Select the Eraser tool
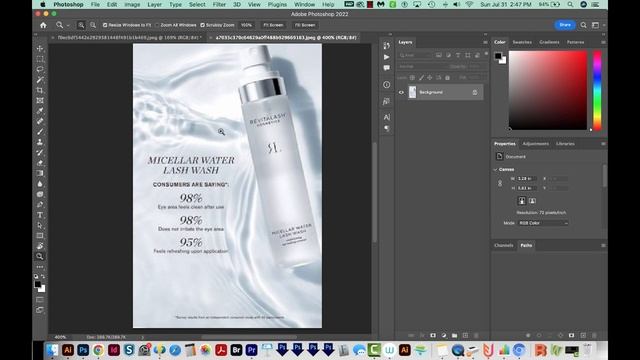This screenshot has height=360, width=640. click(x=40, y=163)
